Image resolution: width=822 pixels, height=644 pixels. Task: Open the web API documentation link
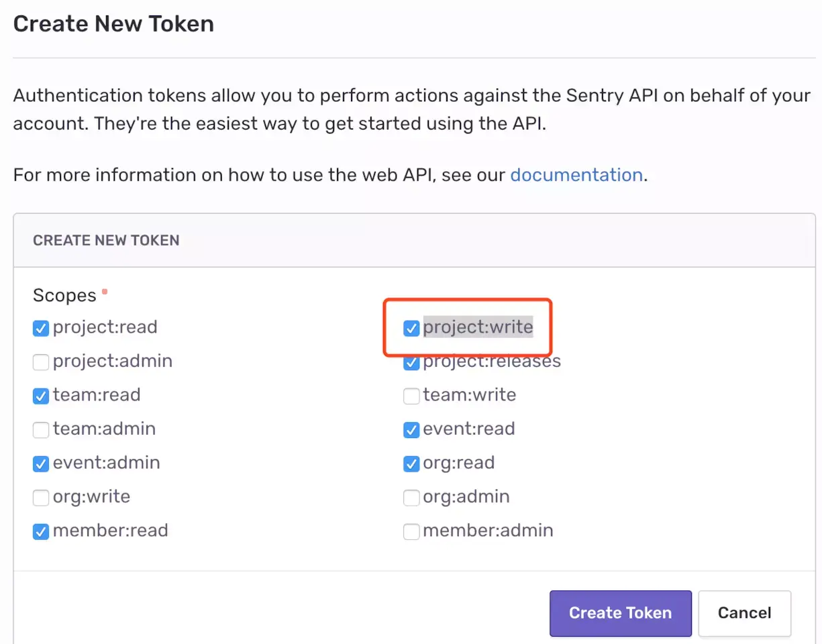(576, 175)
